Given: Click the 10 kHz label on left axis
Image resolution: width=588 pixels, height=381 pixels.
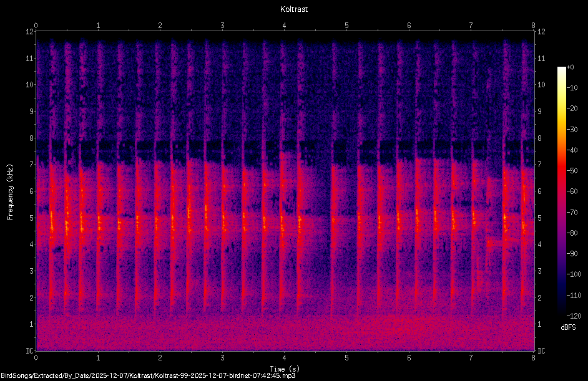Looking at the screenshot, I should click(x=29, y=85).
